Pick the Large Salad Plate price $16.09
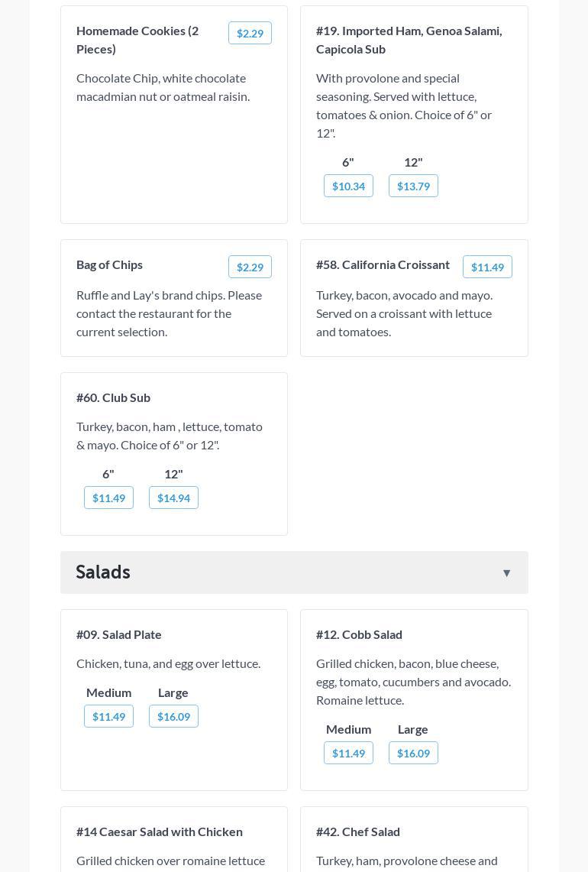Viewport: 588px width, 872px height. tap(173, 716)
